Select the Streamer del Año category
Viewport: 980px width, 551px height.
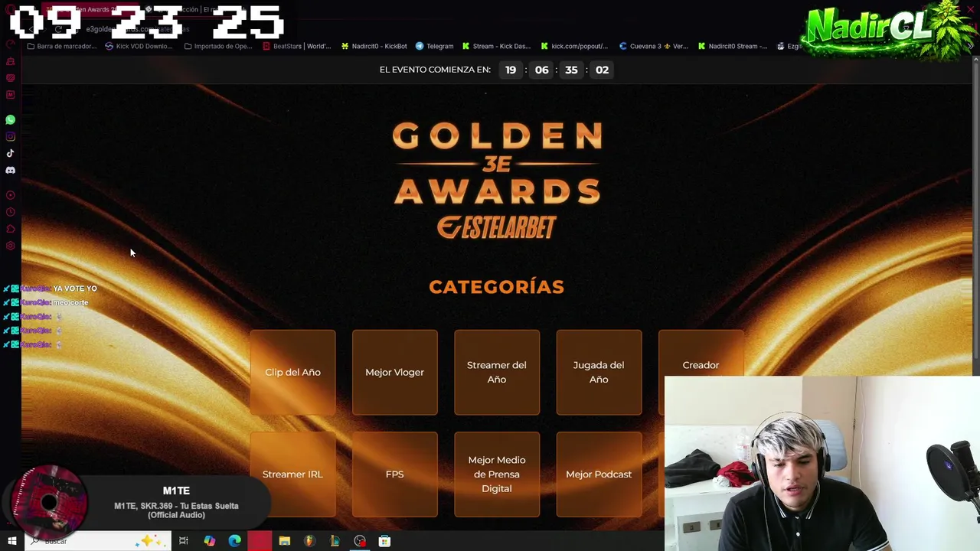tap(497, 372)
